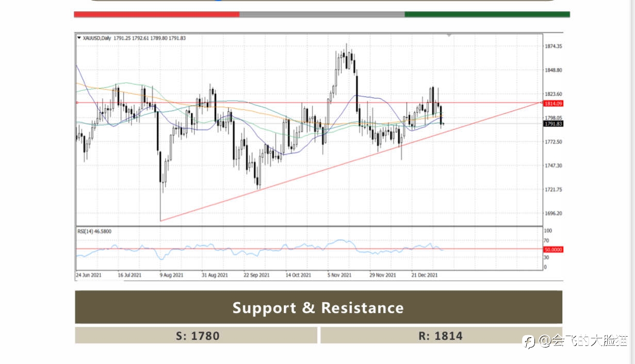Click the 5 Nov 2021 date label

pyautogui.click(x=339, y=275)
